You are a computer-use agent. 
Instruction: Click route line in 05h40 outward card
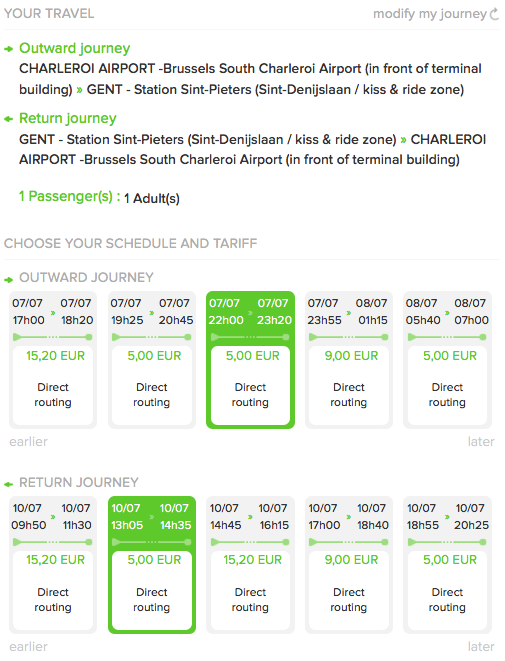coord(447,337)
